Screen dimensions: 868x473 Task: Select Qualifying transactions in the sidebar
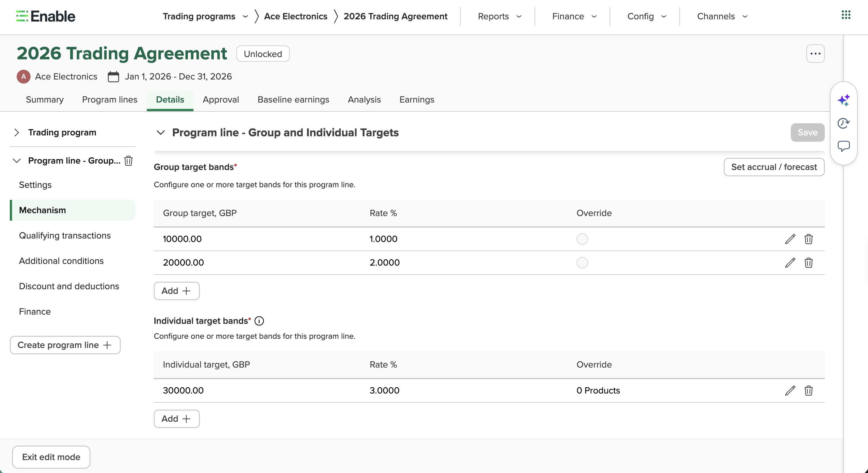click(x=65, y=235)
